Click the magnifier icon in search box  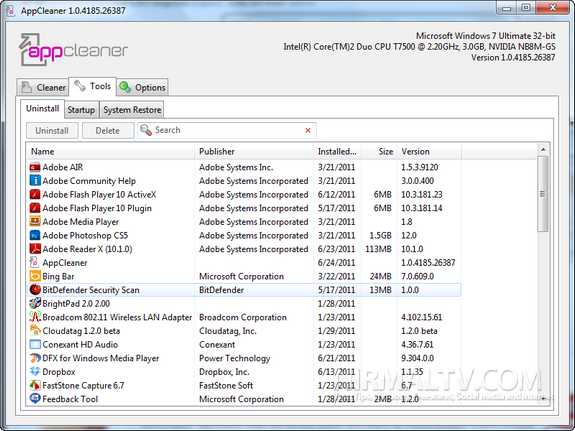point(146,130)
